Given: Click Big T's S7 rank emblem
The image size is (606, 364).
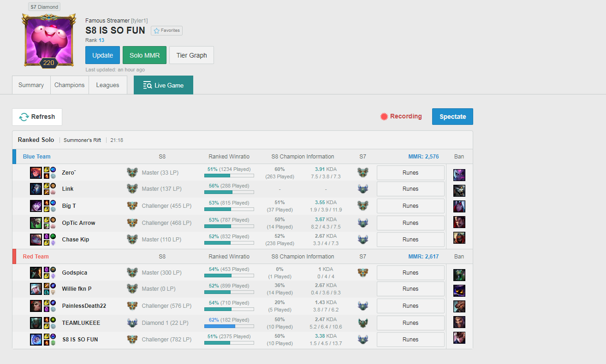Looking at the screenshot, I should [363, 206].
